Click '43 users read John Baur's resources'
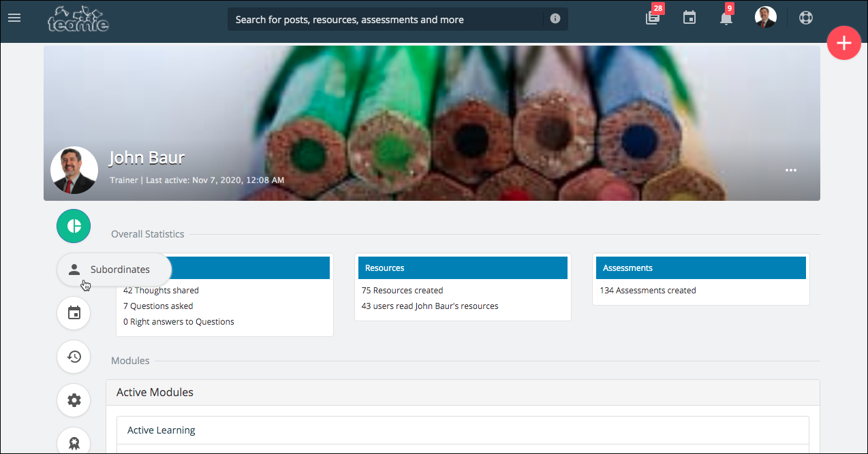Viewport: 868px width, 454px height. (430, 306)
